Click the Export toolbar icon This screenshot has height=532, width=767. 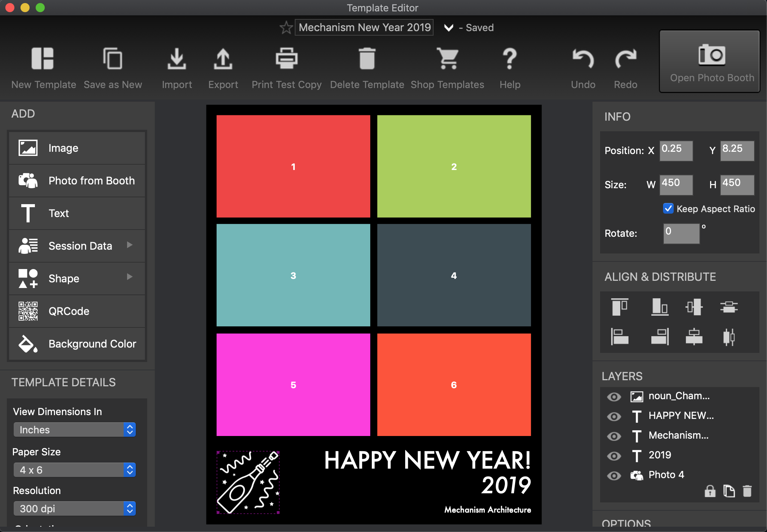223,59
